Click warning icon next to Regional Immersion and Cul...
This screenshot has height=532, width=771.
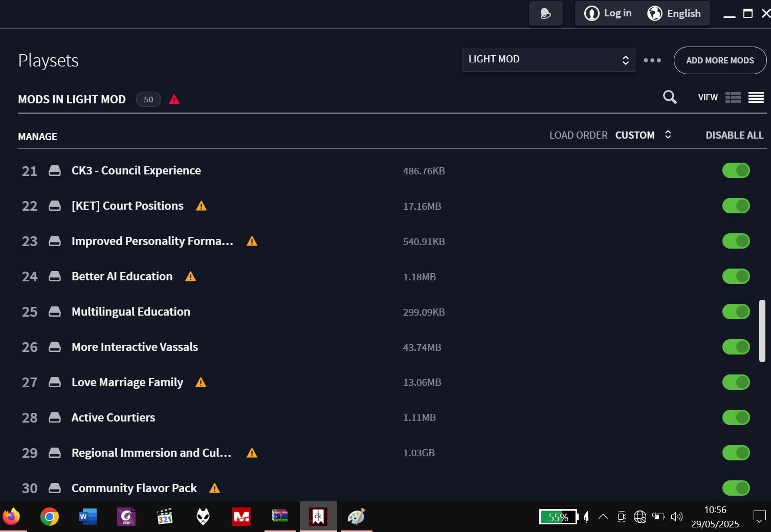[252, 453]
